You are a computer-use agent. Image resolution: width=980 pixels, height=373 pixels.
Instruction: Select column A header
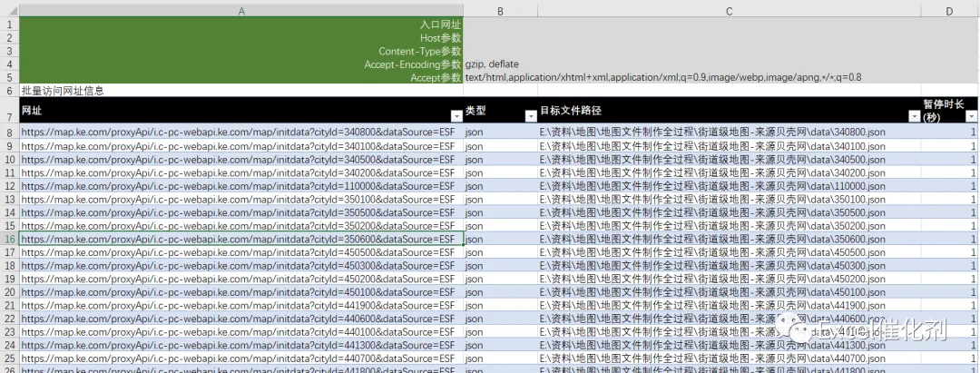(242, 11)
